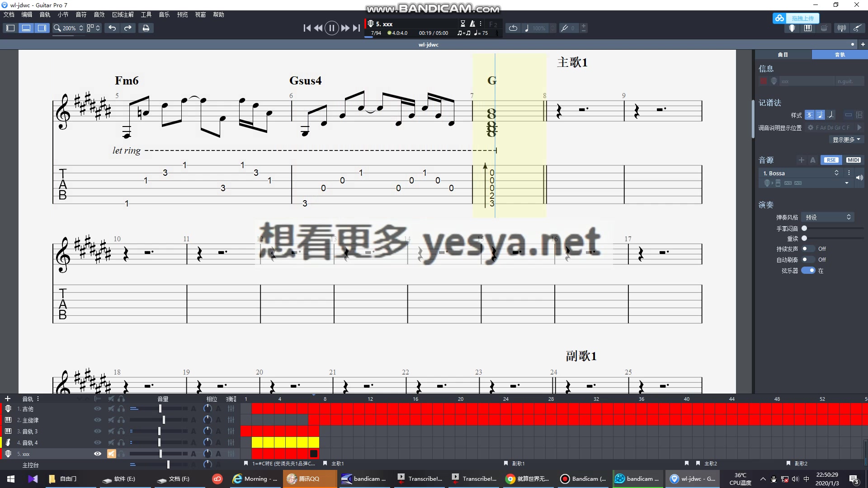Undo the last action
Screen dimensions: 868x488
[x=112, y=28]
